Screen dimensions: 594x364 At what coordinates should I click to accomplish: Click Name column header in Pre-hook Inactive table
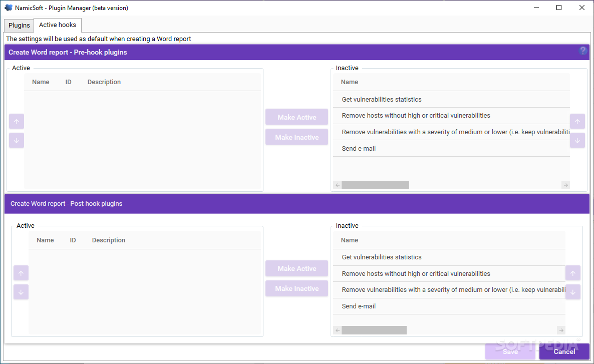[349, 82]
